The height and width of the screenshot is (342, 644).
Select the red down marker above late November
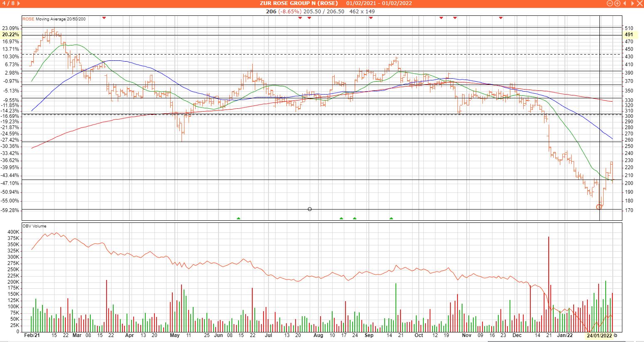click(x=501, y=17)
